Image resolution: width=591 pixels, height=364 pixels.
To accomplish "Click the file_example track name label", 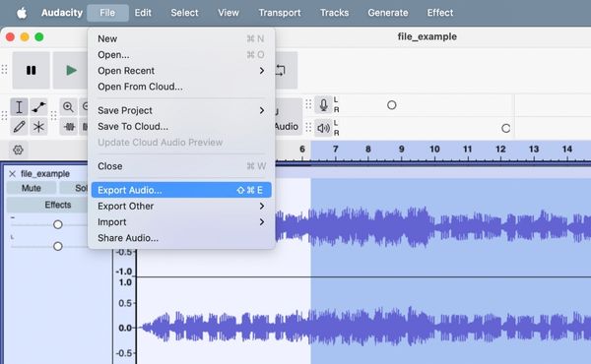I will pos(45,173).
